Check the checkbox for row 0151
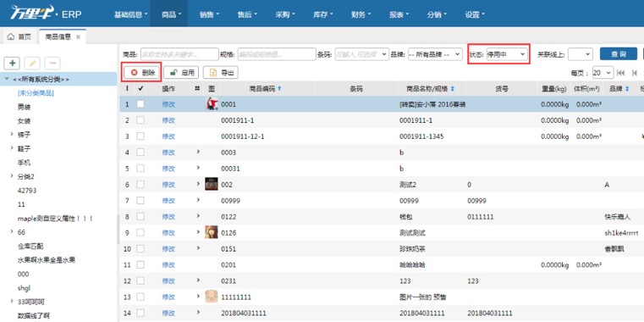The height and width of the screenshot is (322, 644). tap(140, 249)
